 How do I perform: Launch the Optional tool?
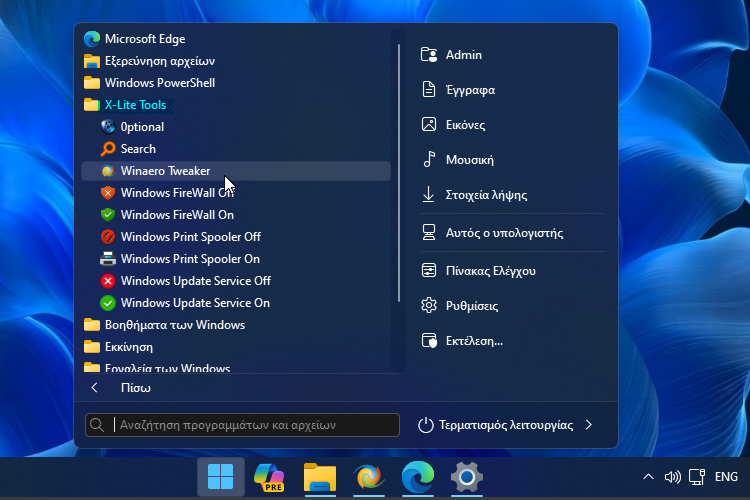pos(236,127)
